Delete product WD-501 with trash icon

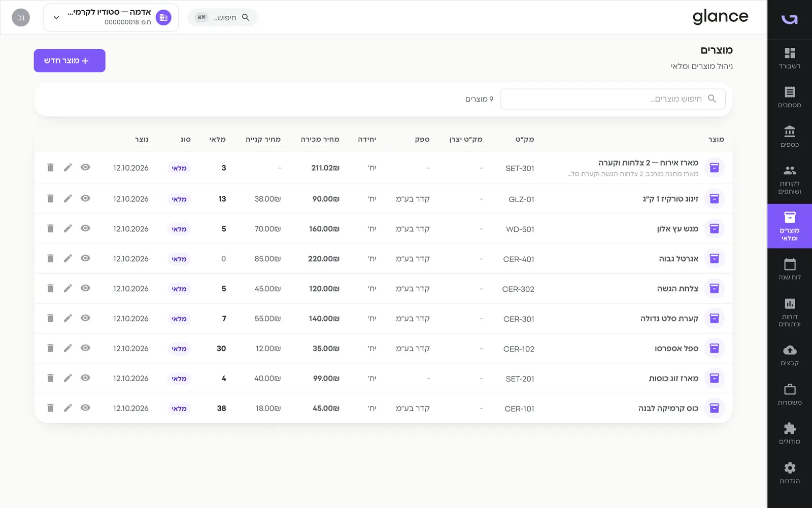click(x=50, y=228)
